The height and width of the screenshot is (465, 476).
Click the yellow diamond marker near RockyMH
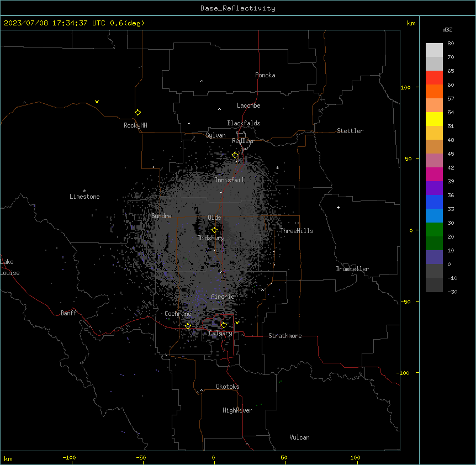[x=137, y=113]
